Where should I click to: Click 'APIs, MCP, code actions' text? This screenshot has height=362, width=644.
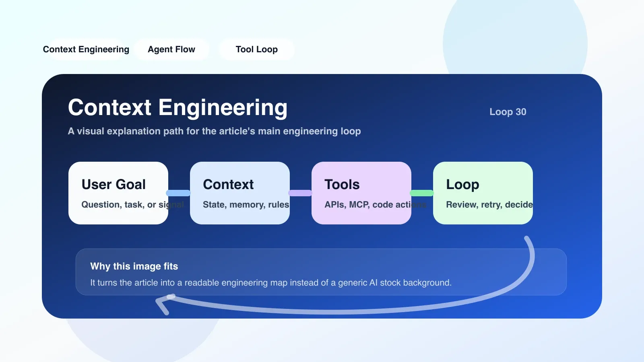tap(376, 205)
